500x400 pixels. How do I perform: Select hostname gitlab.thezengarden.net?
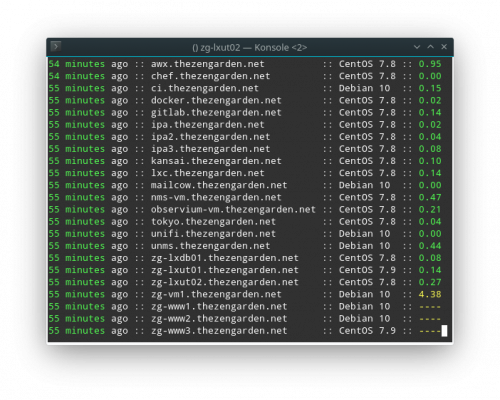(x=216, y=112)
